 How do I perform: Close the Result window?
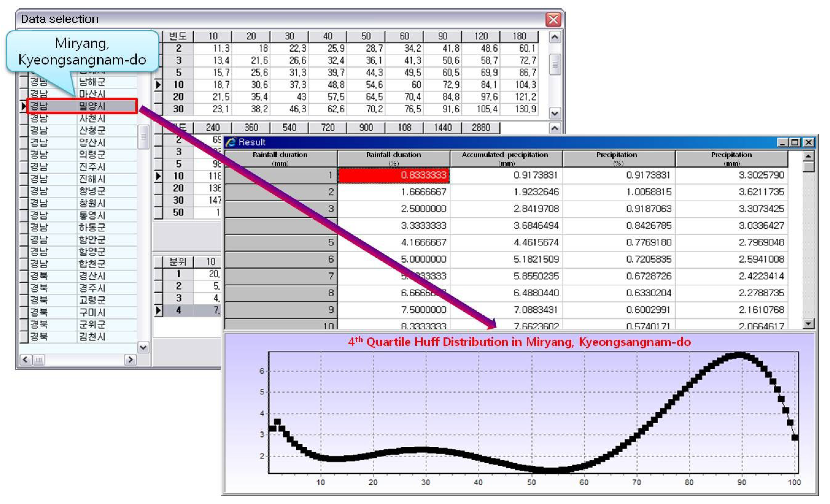tap(808, 142)
